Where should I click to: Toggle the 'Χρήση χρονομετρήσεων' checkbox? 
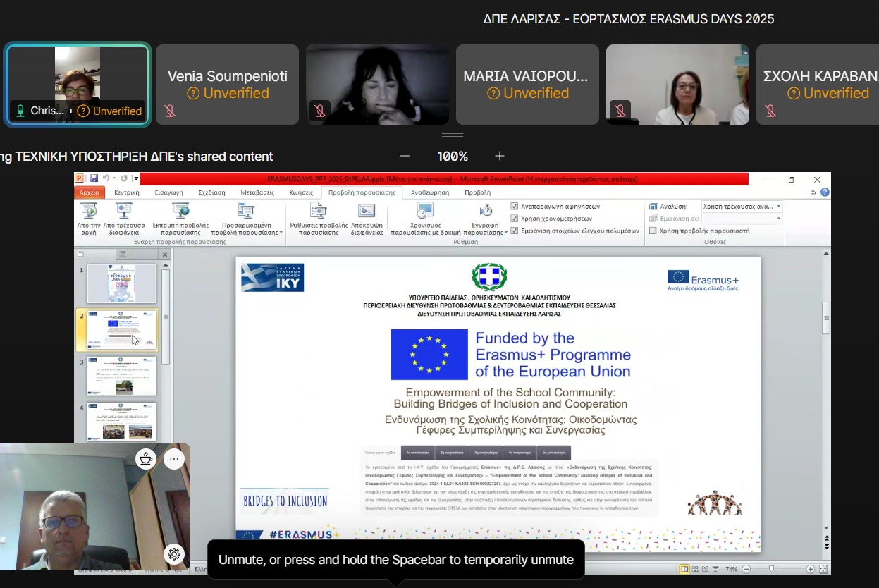point(515,219)
